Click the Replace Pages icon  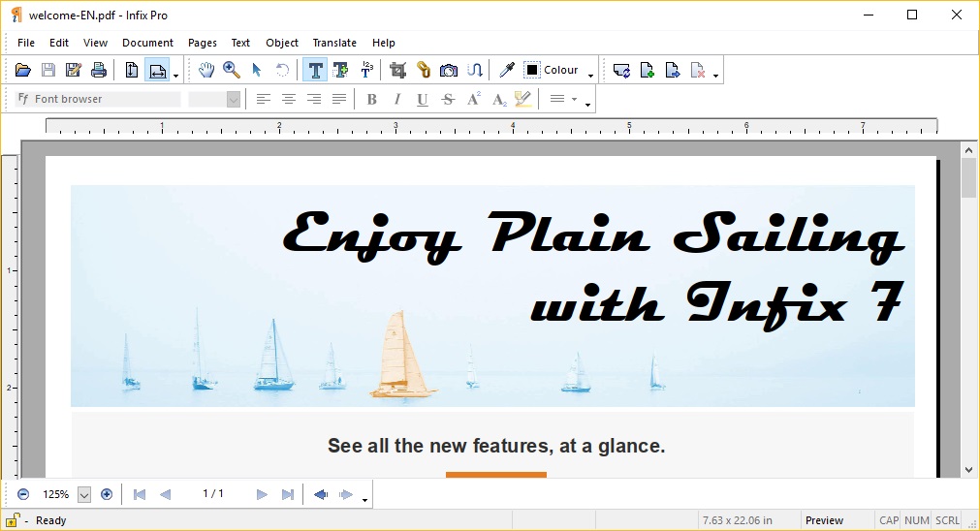point(621,70)
